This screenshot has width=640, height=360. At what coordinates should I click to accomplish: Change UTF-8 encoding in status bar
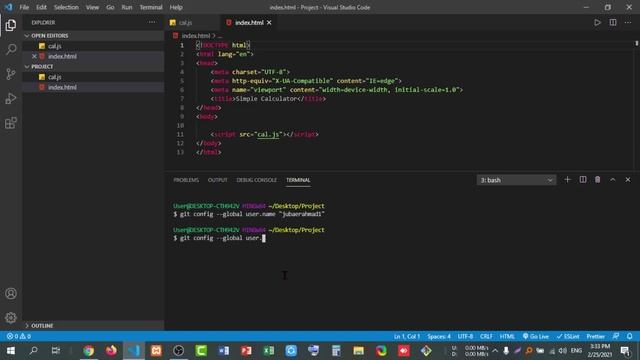[465, 336]
